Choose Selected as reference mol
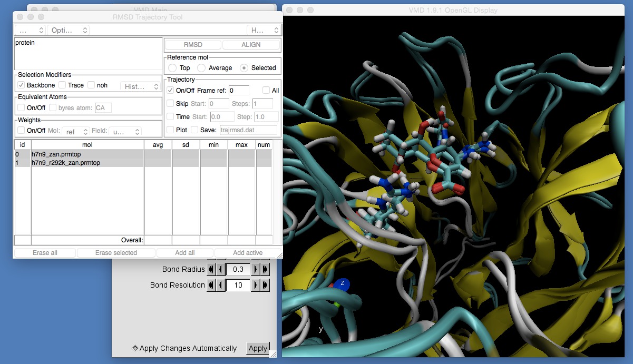Viewport: 633px width, 364px height. click(244, 68)
